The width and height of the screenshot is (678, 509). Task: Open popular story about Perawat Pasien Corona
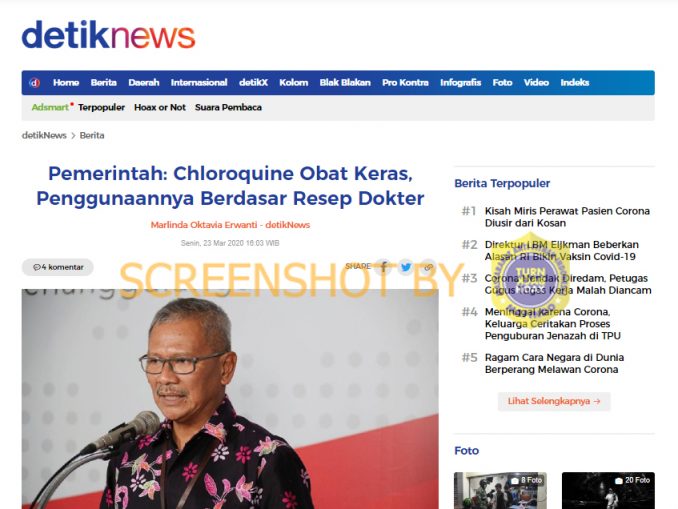coord(567,217)
